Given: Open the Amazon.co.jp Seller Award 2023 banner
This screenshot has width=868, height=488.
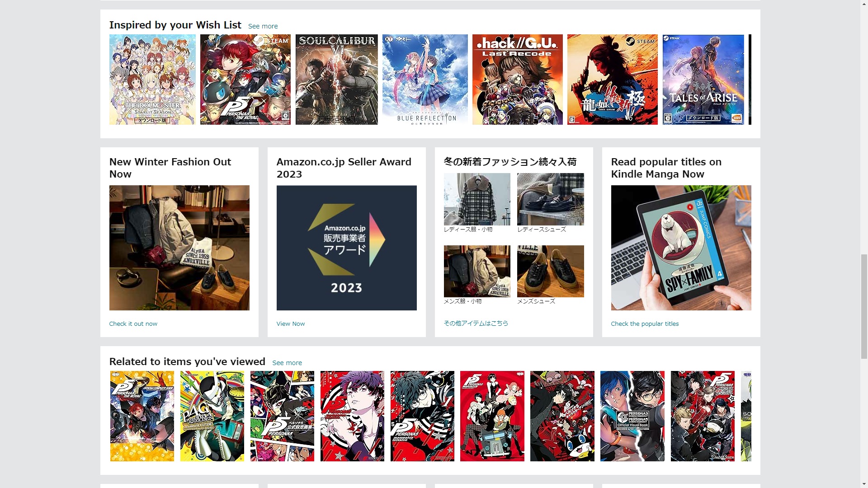Looking at the screenshot, I should click(x=347, y=248).
